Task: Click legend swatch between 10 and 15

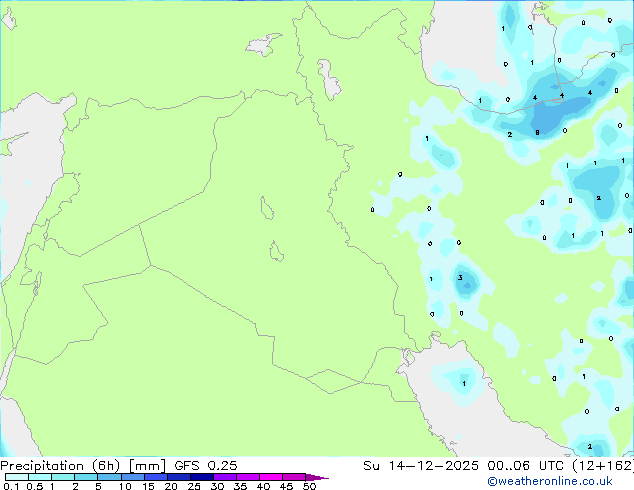Action: click(x=132, y=477)
